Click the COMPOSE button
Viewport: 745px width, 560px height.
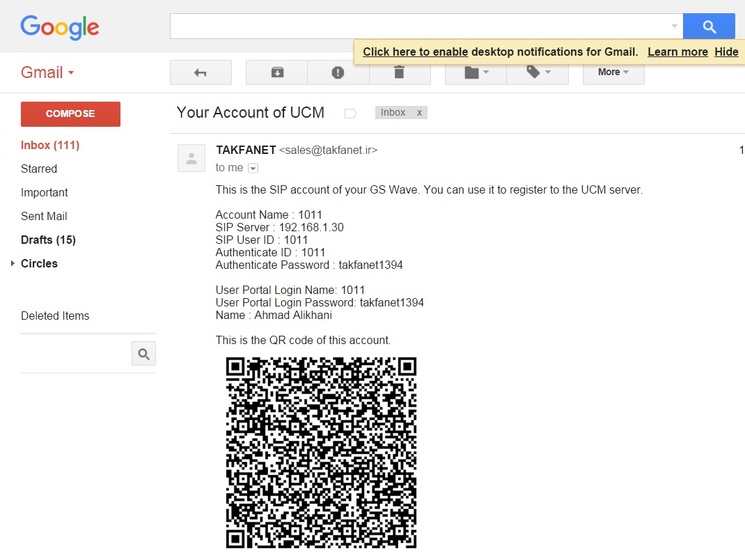[x=70, y=114]
